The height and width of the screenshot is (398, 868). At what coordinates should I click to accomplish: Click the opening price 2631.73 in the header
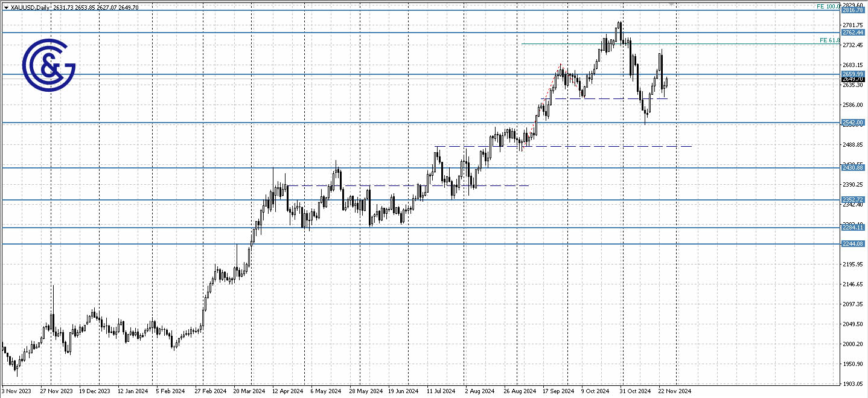point(64,6)
